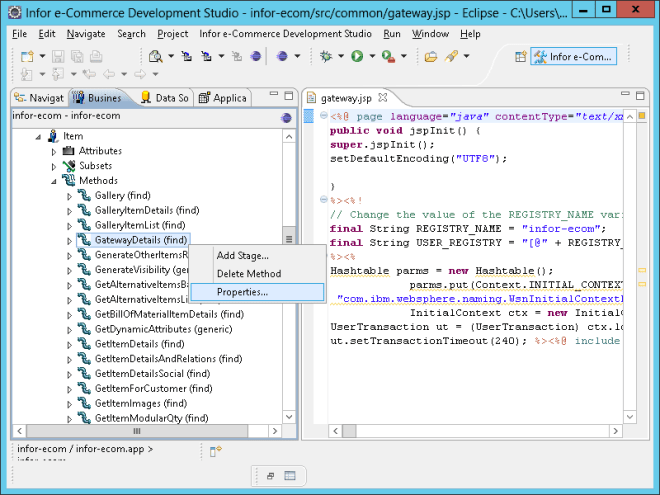
Task: Click the globe icon in Business view header
Action: tap(286, 117)
